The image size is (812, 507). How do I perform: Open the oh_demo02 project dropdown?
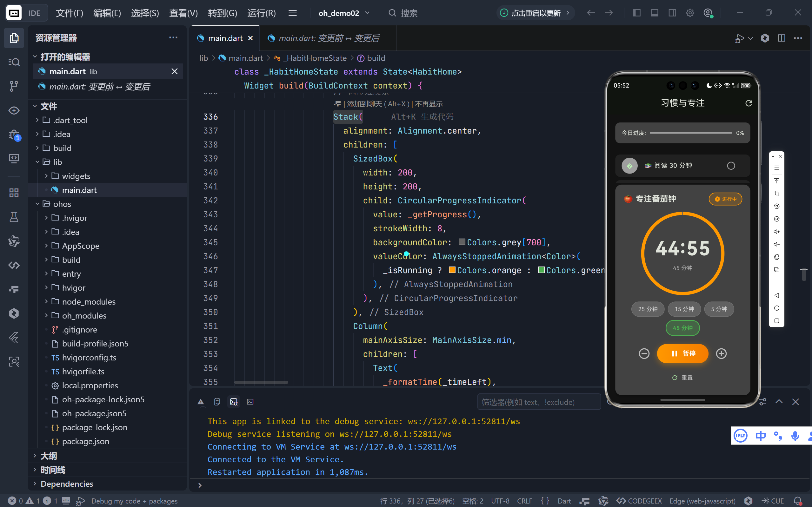pyautogui.click(x=344, y=13)
